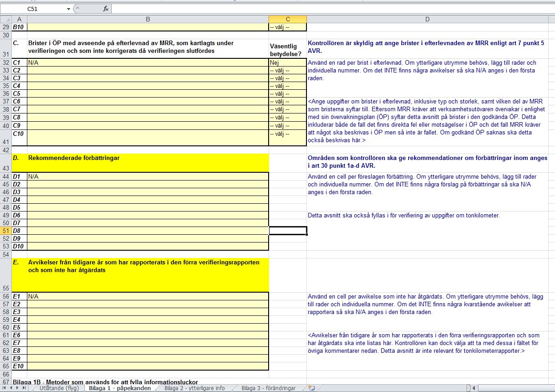Go to Bilaga 3 - förändringar sheet
The image size is (555, 392).
click(x=269, y=388)
